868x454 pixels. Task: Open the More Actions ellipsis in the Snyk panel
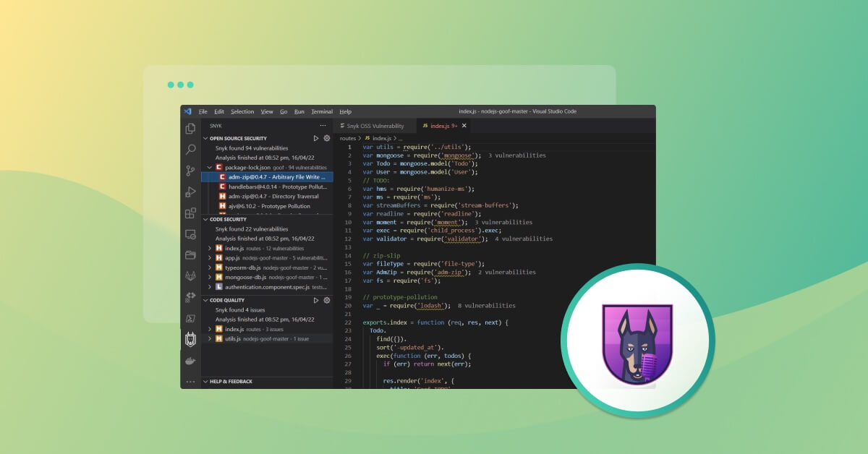pos(324,124)
